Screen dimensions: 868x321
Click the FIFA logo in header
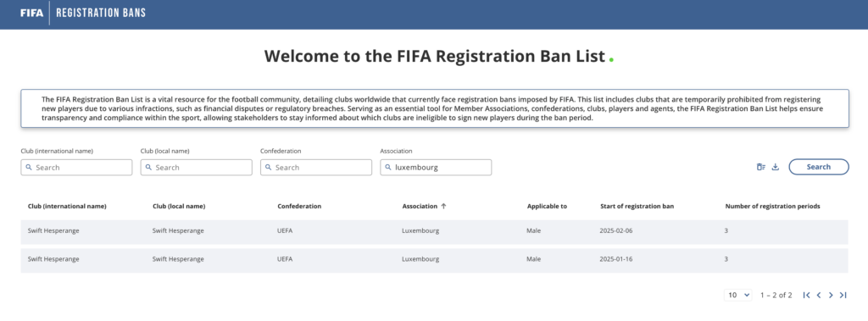31,13
